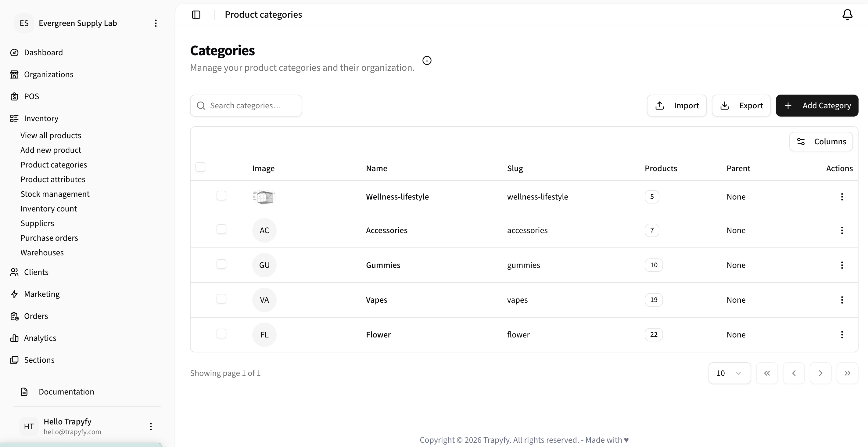Open Suppliers page
Image resolution: width=868 pixels, height=447 pixels.
[x=37, y=223]
